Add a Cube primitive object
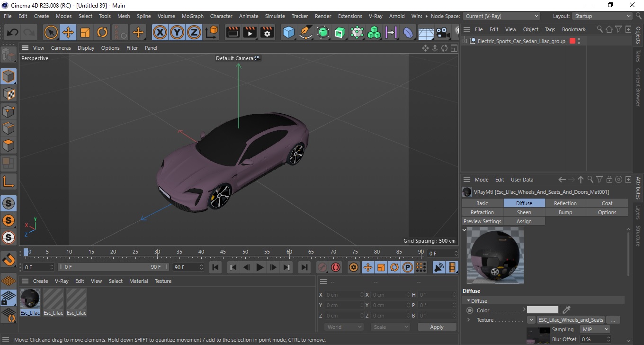Screen dimensions: 644x345 (x=288, y=33)
